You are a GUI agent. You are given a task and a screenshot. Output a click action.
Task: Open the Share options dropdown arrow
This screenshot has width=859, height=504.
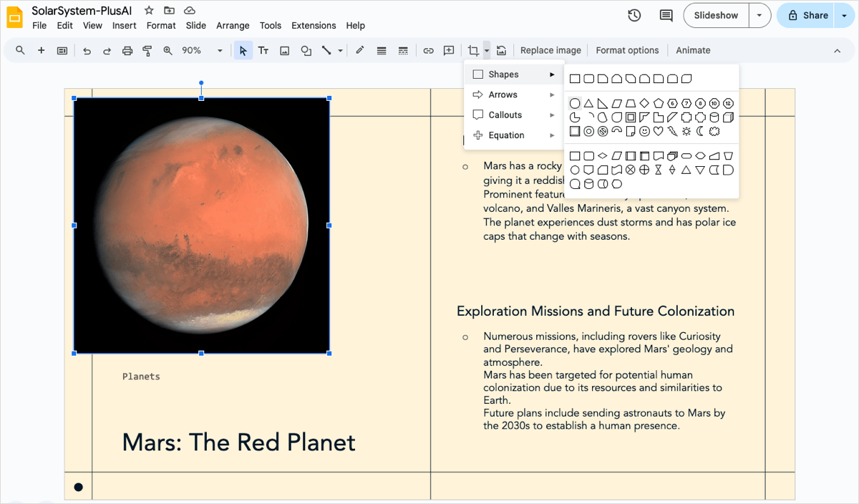click(x=845, y=15)
